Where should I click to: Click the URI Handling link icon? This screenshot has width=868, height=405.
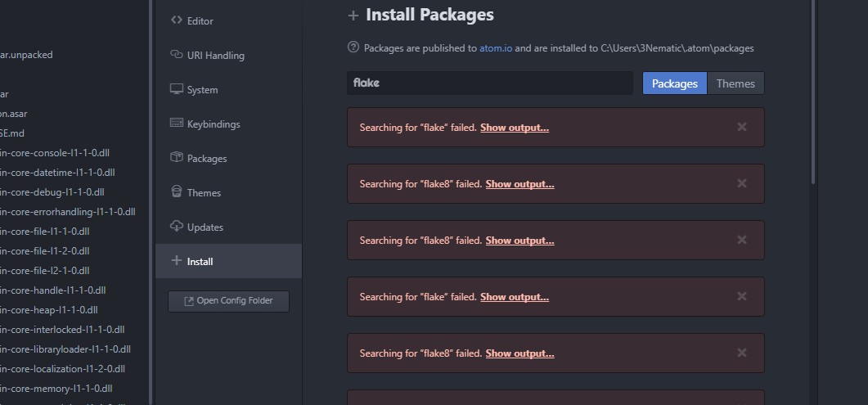click(176, 55)
